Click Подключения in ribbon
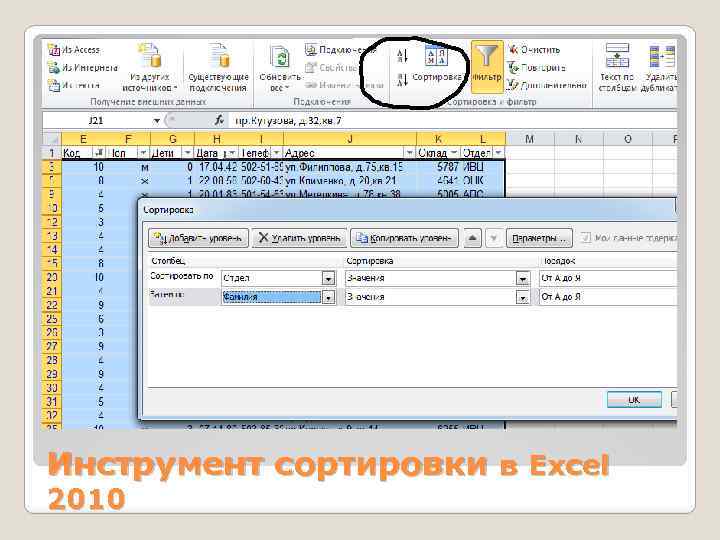Viewport: 720px width, 540px height. 342,50
